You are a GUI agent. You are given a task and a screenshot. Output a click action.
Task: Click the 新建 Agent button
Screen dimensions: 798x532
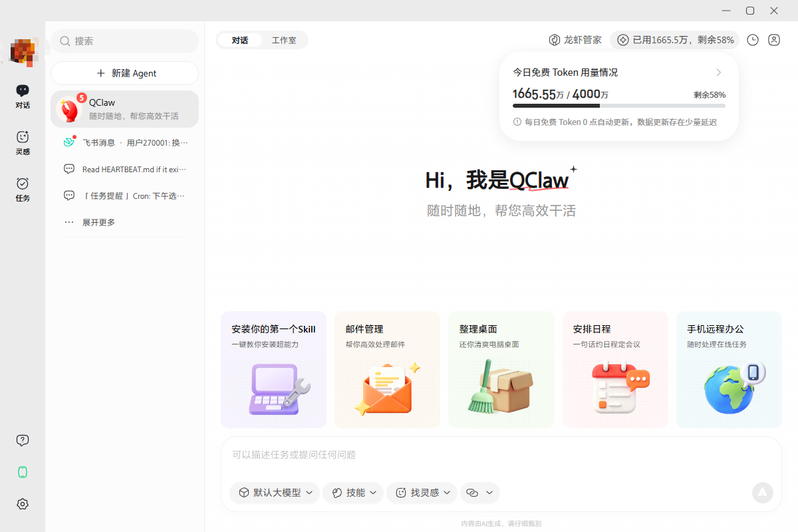pos(124,73)
